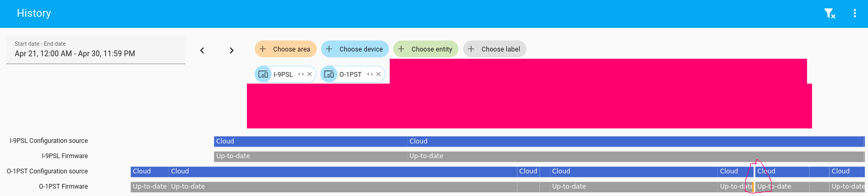
Task: Select first Up-to-date segment of I-9PSL Firmware
Action: [311, 156]
